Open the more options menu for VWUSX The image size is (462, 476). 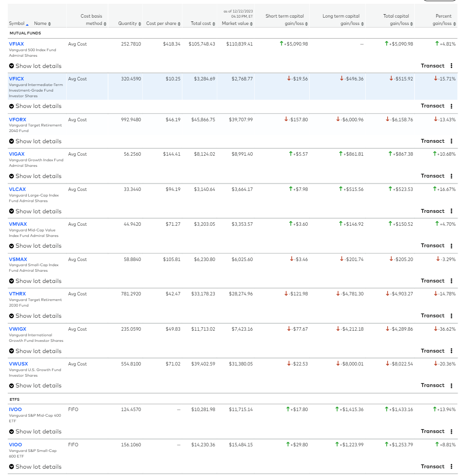(451, 386)
